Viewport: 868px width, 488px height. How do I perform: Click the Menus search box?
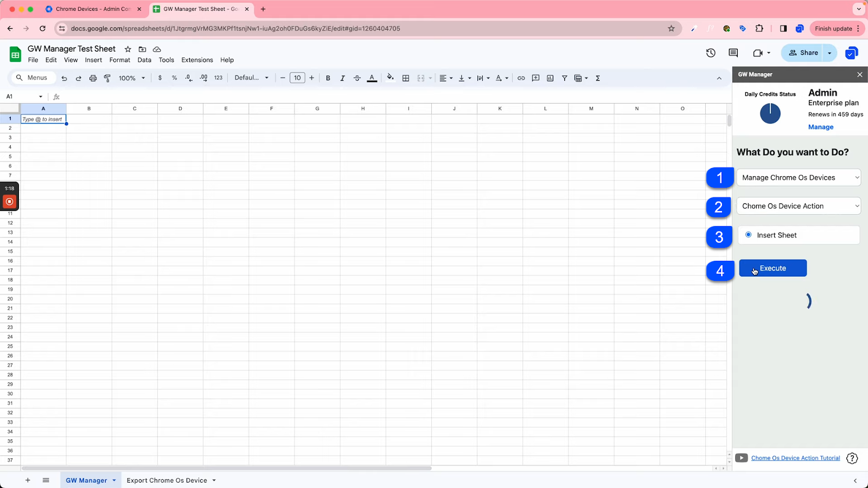tap(33, 78)
